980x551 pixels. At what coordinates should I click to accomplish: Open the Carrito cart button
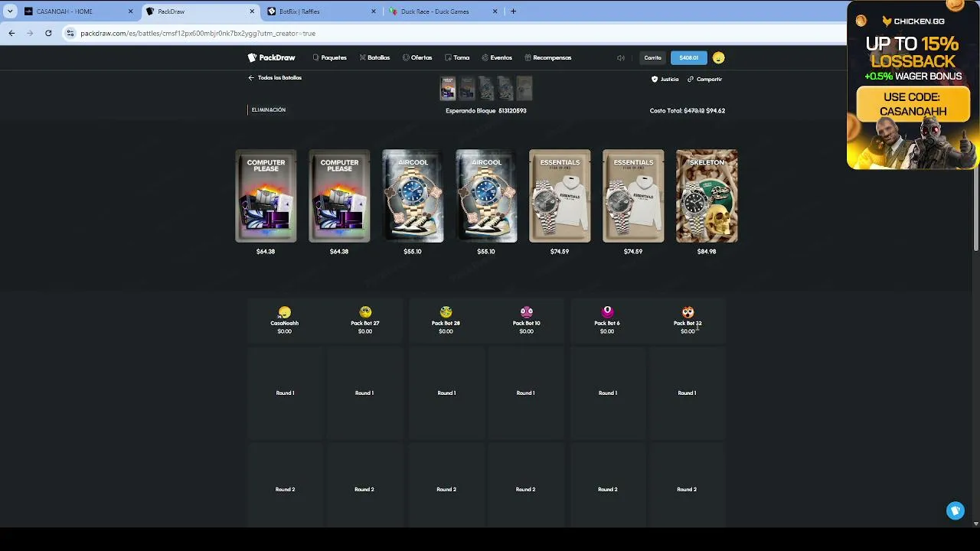(x=652, y=57)
